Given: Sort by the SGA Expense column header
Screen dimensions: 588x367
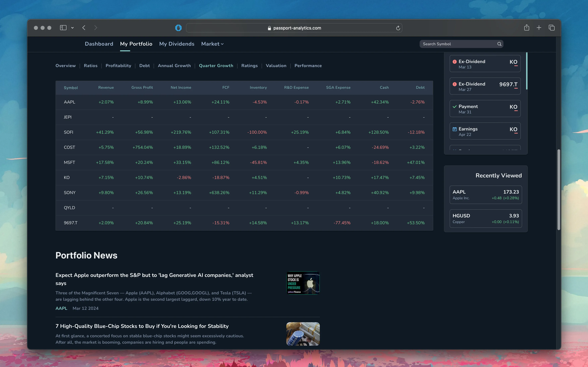Looking at the screenshot, I should [338, 87].
